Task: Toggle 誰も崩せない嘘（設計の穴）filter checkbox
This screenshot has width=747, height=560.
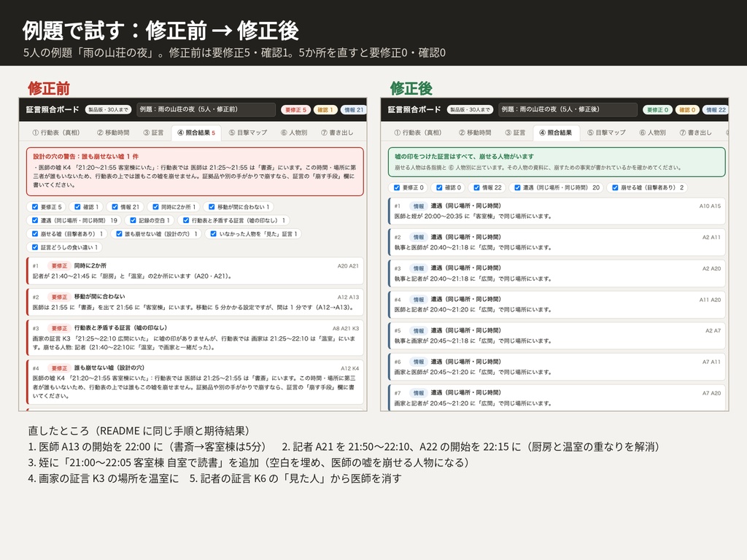Action: coord(119,234)
